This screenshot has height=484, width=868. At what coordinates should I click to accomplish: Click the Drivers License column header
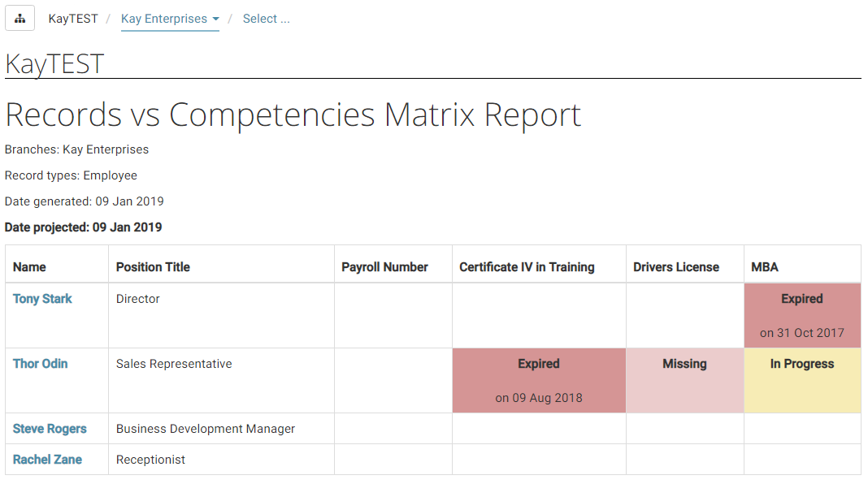click(x=676, y=267)
